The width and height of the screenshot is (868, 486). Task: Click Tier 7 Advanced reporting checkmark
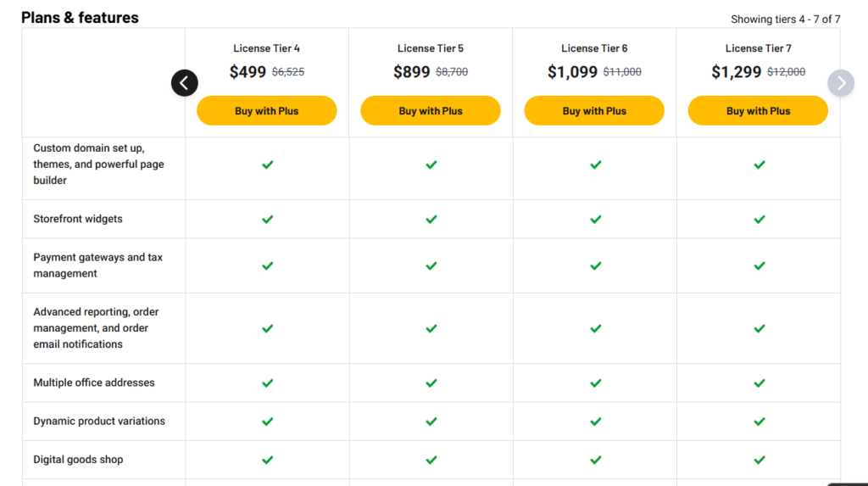pos(759,328)
